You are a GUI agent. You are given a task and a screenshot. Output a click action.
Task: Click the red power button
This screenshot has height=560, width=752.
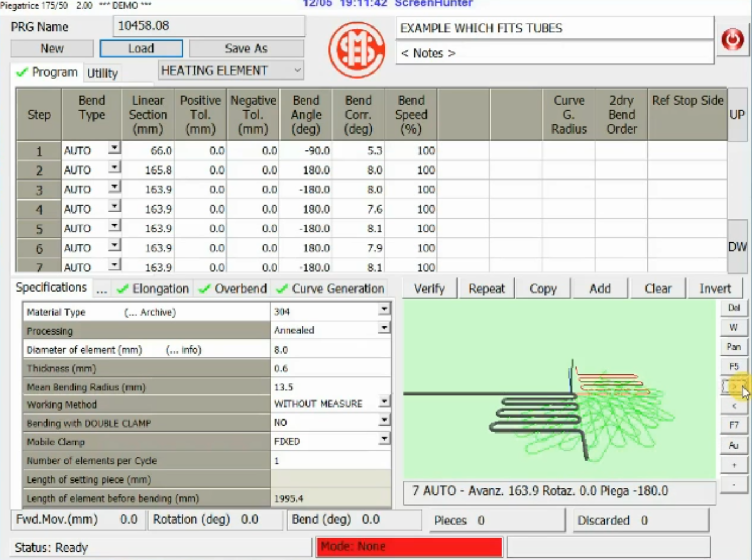click(x=733, y=39)
